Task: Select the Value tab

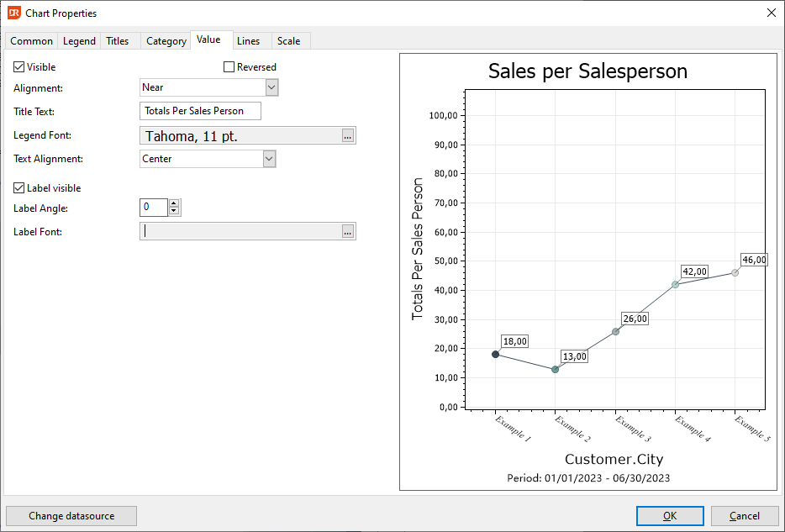Action: pyautogui.click(x=208, y=40)
